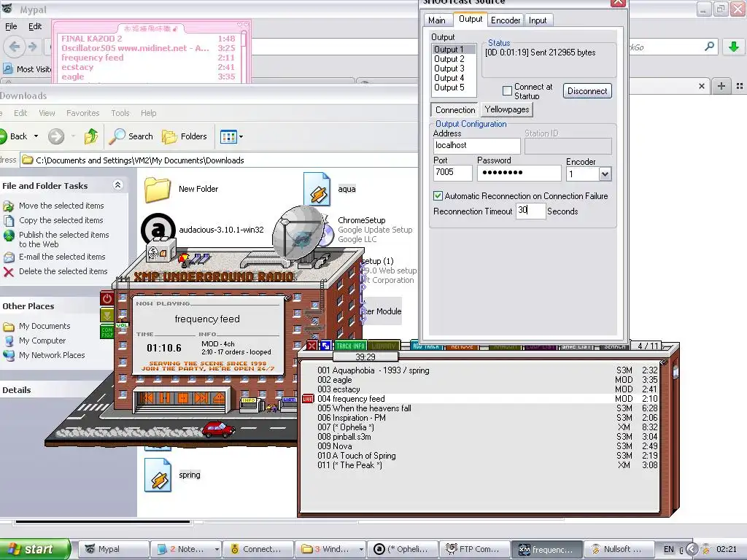Click the blue resize arrows icon on playlist panel
The image size is (747, 560).
coord(325,346)
